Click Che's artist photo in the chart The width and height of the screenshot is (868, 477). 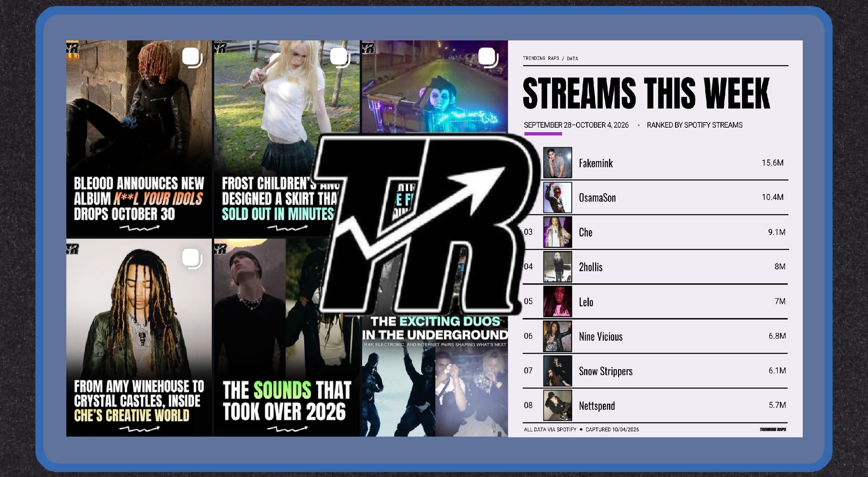coord(558,232)
